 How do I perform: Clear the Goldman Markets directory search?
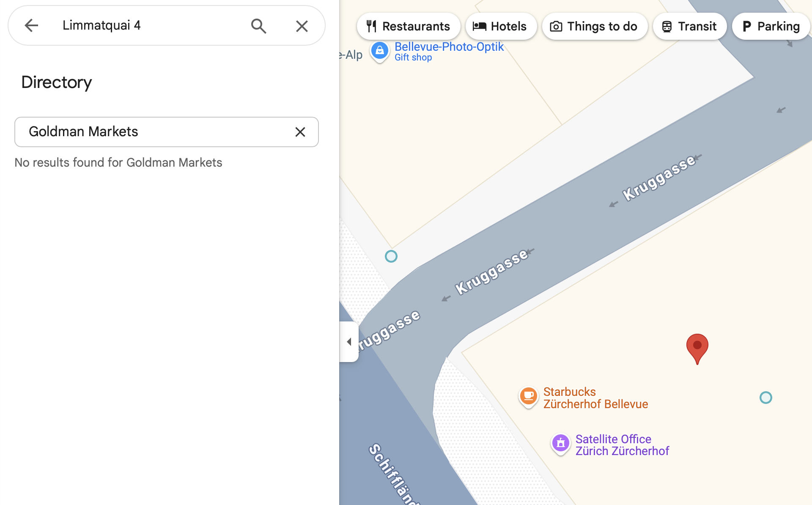click(300, 132)
